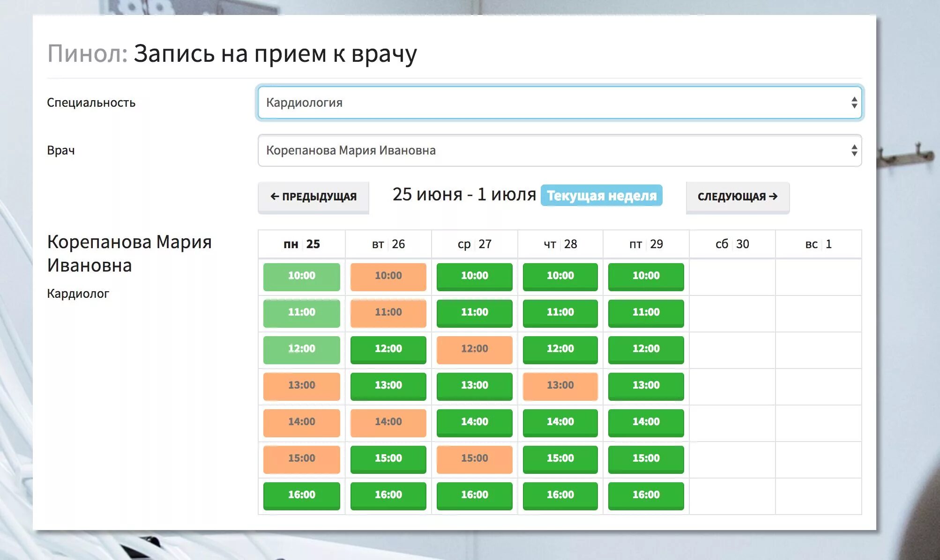The image size is (940, 560).
Task: Book the 16:00 slot on Monday 25
Action: [302, 496]
